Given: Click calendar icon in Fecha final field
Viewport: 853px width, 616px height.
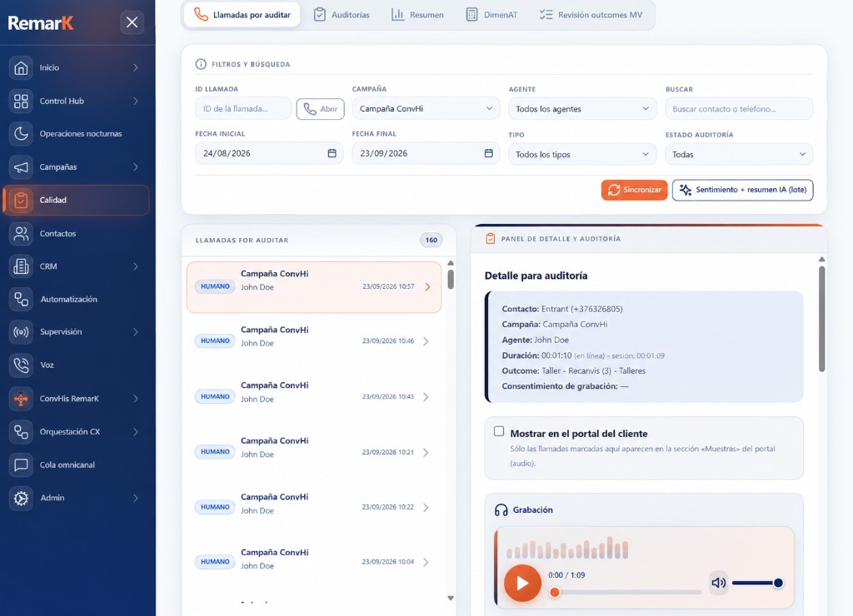Looking at the screenshot, I should (488, 153).
